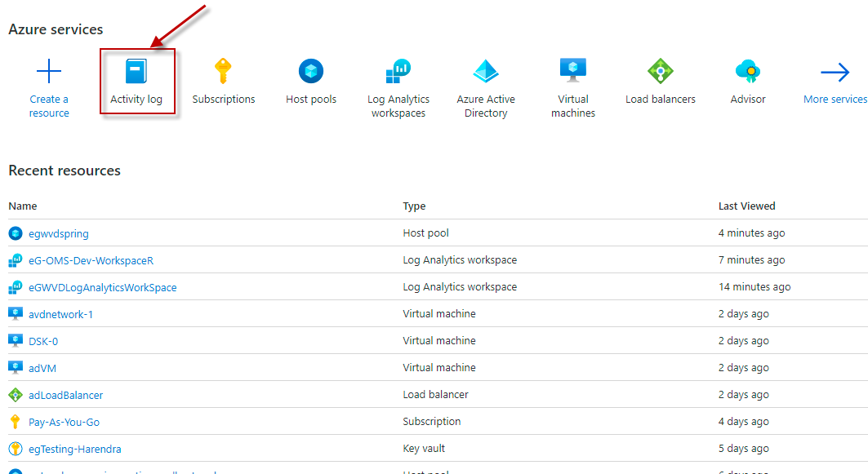868x474 pixels.
Task: Click the key vault icon beside egTesting-Harendra
Action: [16, 449]
